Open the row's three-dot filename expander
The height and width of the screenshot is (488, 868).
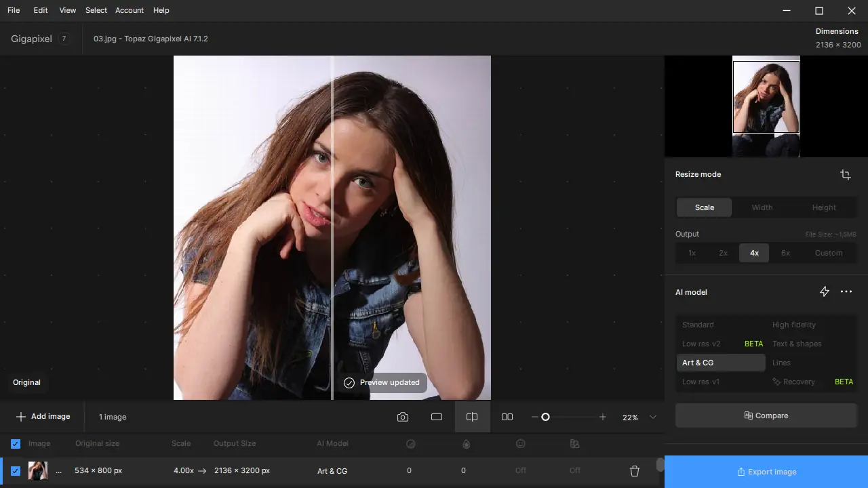click(58, 471)
